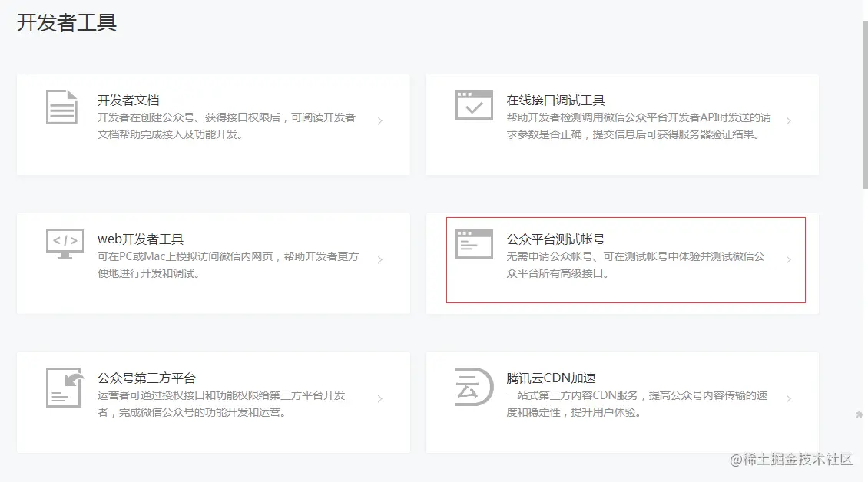Click description starting 无需申请公众帐号
Image resolution: width=868 pixels, height=482 pixels.
(635, 265)
